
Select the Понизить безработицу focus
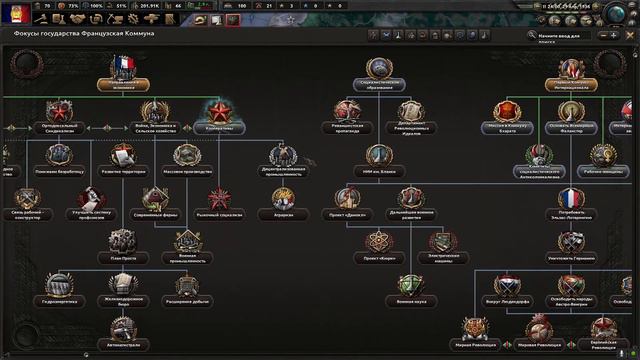click(x=59, y=161)
